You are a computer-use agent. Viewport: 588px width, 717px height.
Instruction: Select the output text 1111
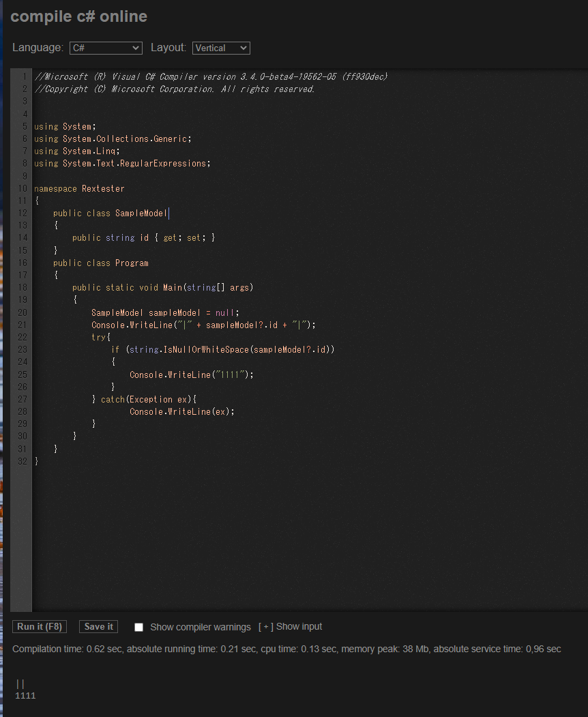tap(25, 695)
